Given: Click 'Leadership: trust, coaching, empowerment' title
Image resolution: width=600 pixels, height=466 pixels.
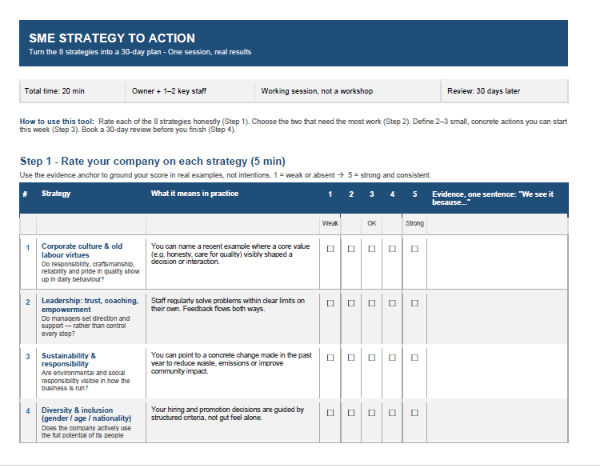Looking at the screenshot, I should 90,305.
